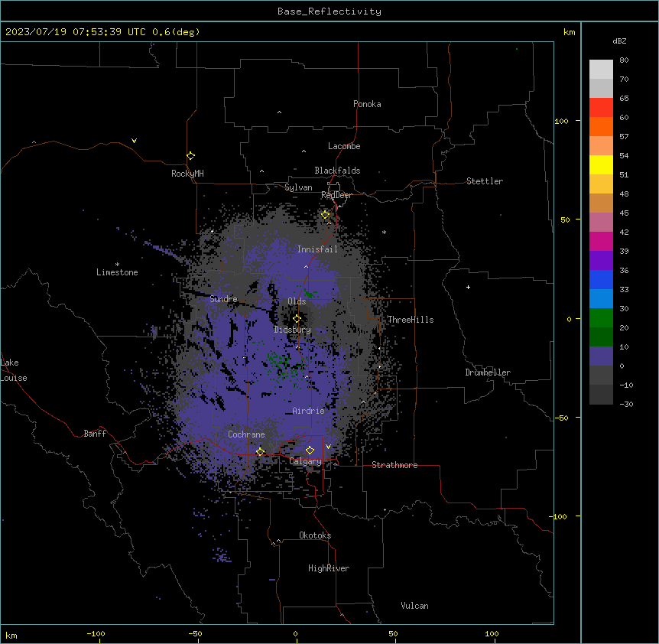
Task: Click the yellow site marker beside Olds
Action: pos(297,319)
